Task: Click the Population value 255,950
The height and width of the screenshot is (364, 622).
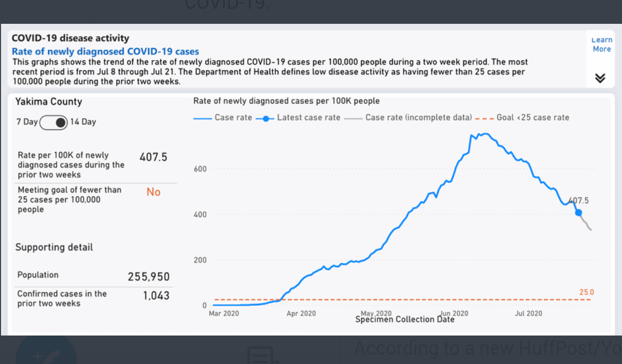Action: pyautogui.click(x=149, y=277)
